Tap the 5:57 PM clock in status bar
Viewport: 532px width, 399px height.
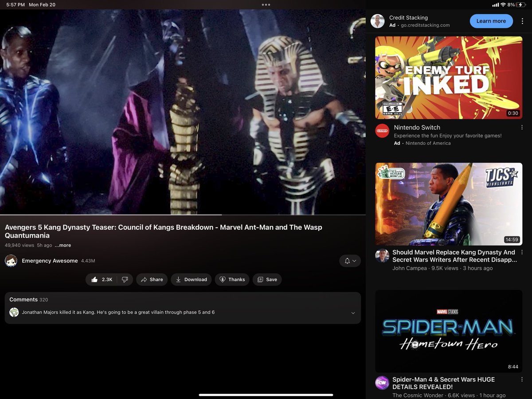point(15,4)
